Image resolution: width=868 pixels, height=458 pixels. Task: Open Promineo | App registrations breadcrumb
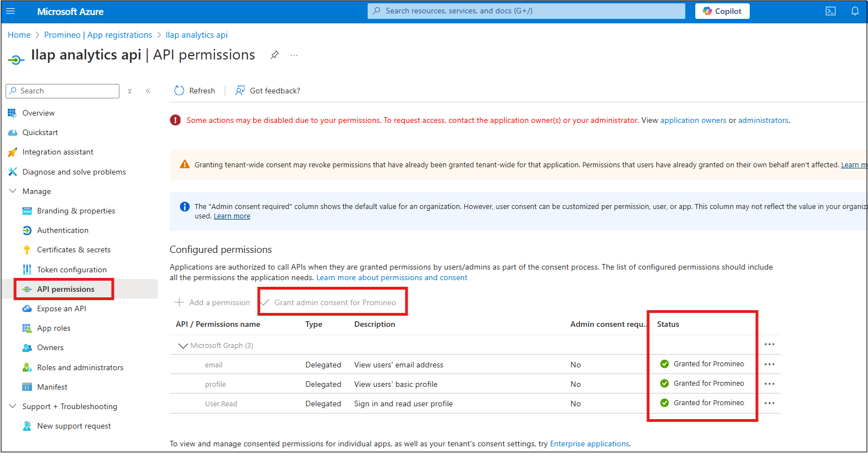98,35
